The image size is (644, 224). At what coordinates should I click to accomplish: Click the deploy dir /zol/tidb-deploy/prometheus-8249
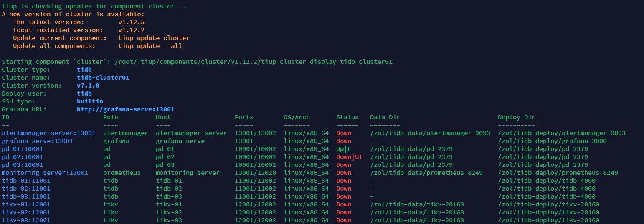(558, 173)
